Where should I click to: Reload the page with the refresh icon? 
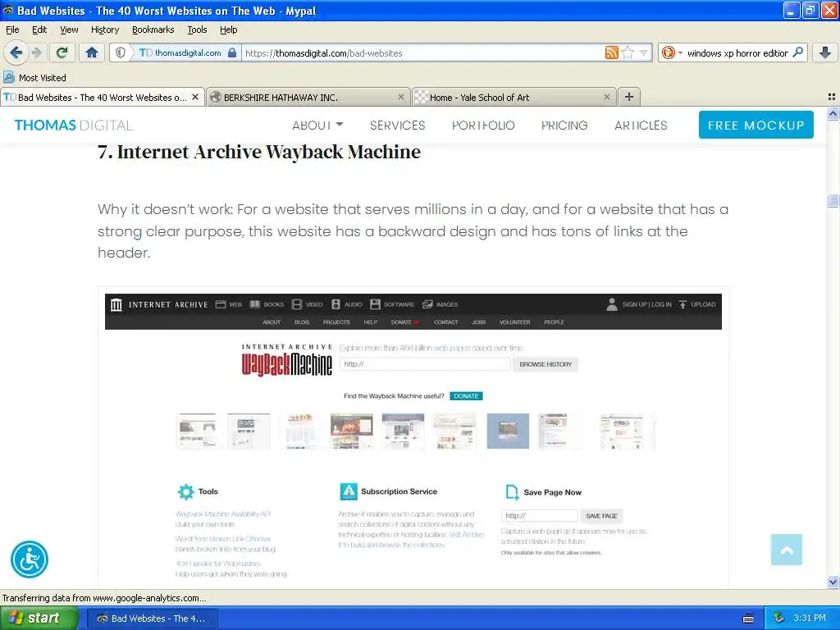[x=62, y=52]
